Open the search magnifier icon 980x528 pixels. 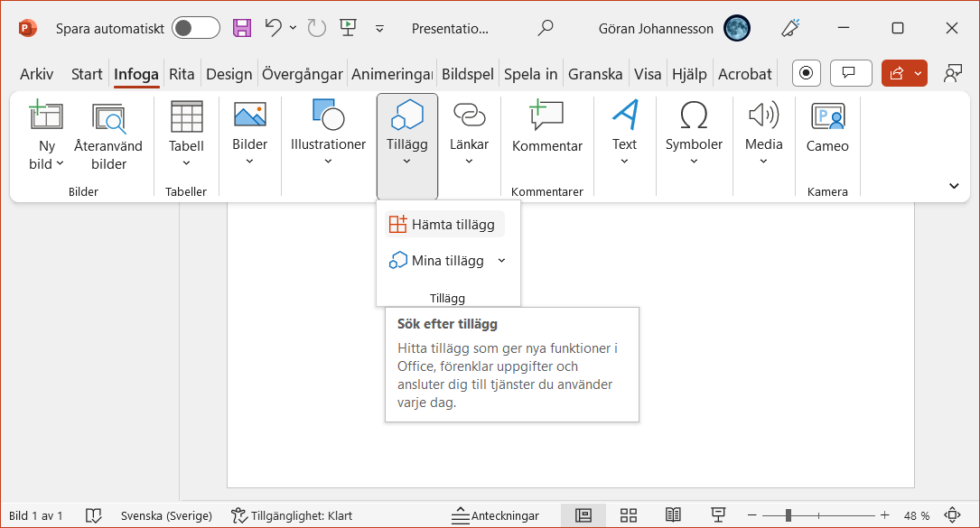click(546, 28)
